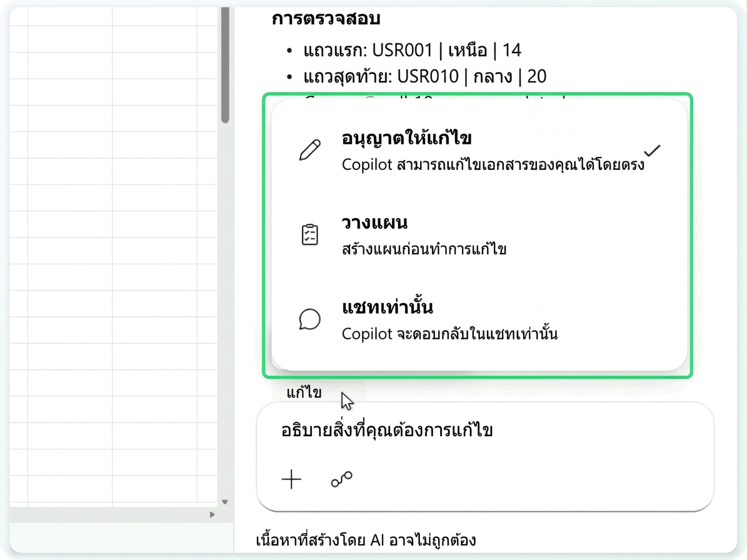The image size is (747, 560).
Task: Click the การตรวจสอบ heading
Action: (326, 19)
